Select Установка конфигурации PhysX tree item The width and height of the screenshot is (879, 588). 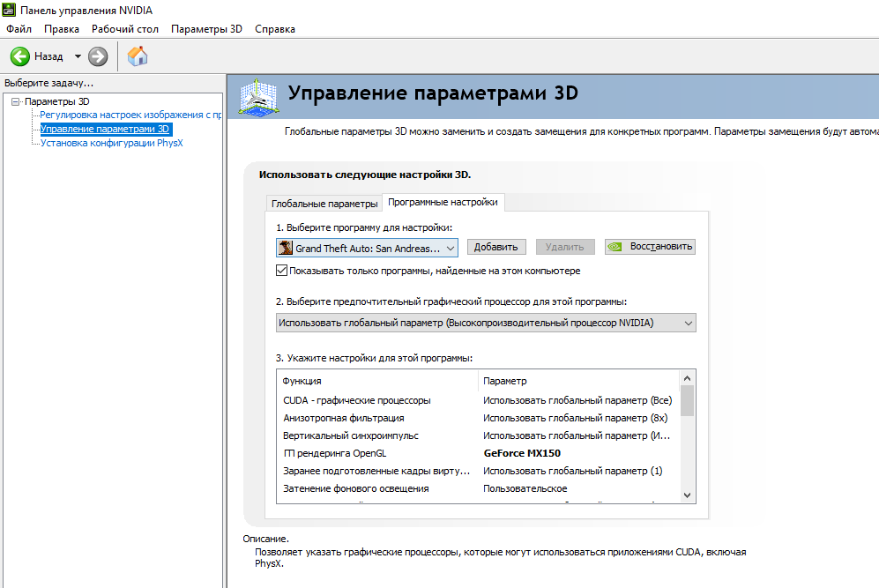click(x=111, y=143)
